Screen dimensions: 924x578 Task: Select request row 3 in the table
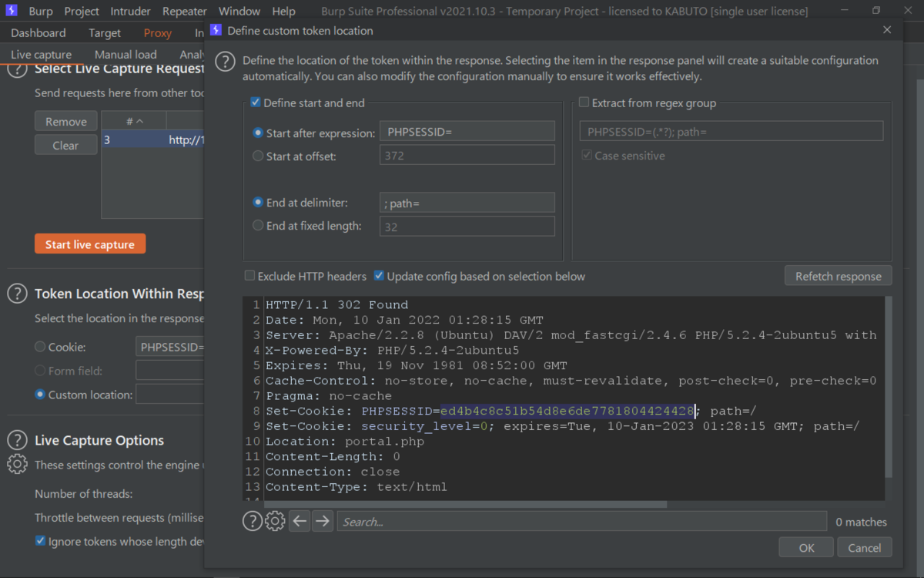[152, 139]
